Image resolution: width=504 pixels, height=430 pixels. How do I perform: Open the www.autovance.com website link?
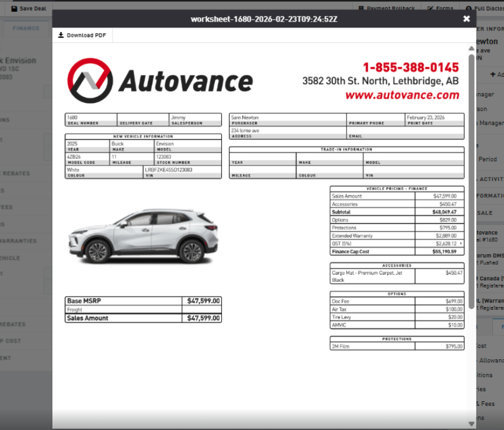pos(402,95)
